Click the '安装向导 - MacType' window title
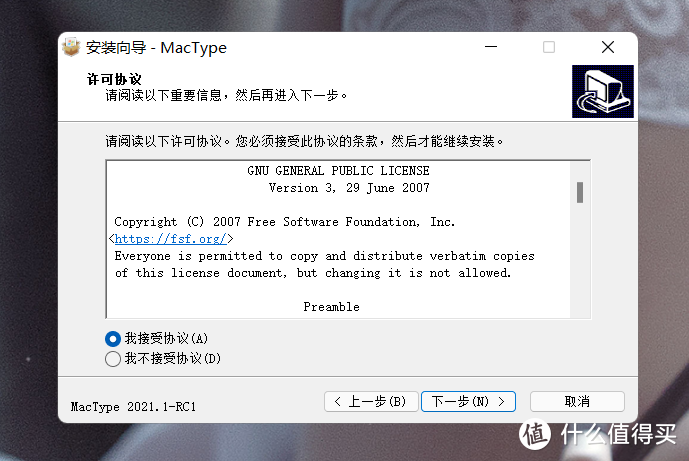 tap(156, 47)
